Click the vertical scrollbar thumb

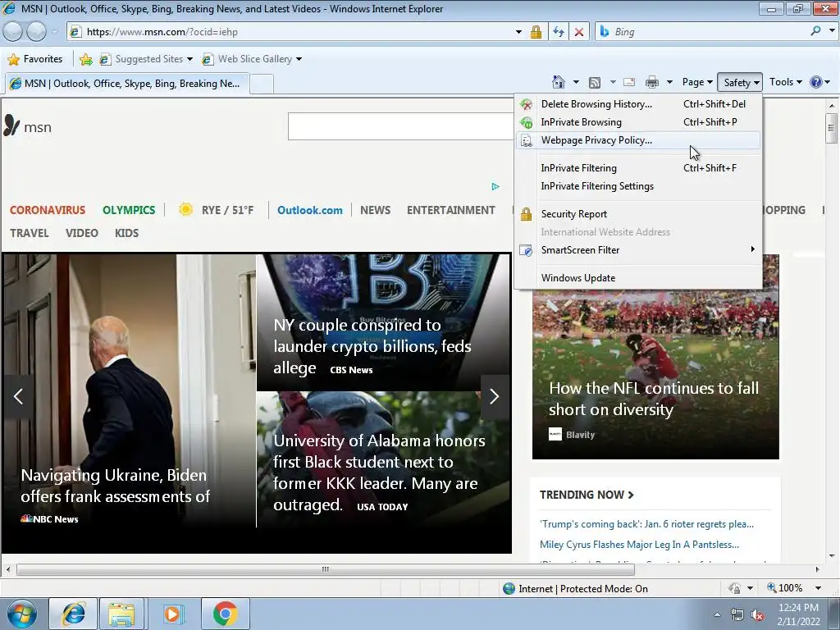831,128
